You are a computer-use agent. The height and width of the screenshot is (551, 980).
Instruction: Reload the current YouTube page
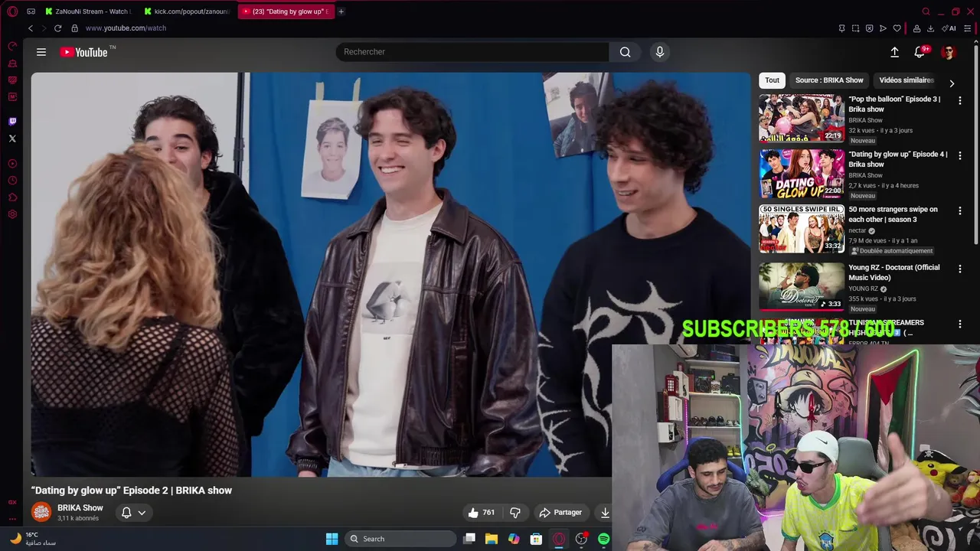point(57,28)
